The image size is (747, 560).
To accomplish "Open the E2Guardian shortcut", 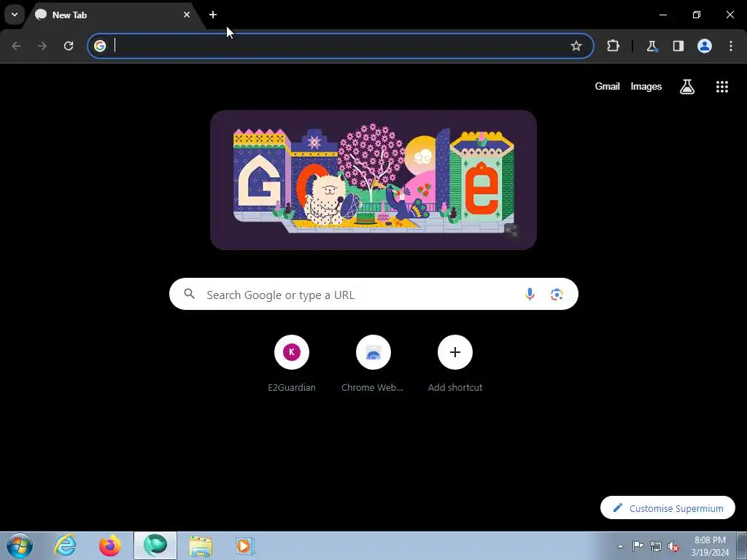I will (292, 364).
